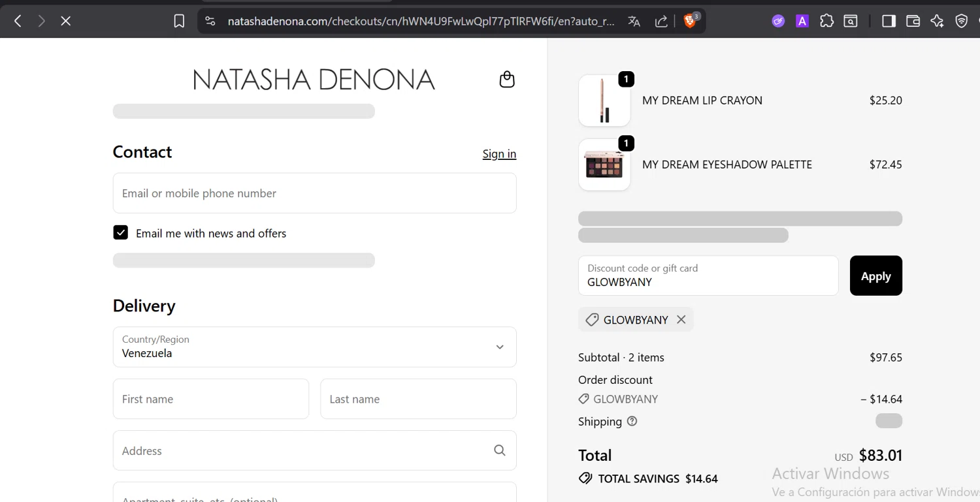This screenshot has height=502, width=980.
Task: Click the – $14.64 discount amount
Action: tap(881, 399)
